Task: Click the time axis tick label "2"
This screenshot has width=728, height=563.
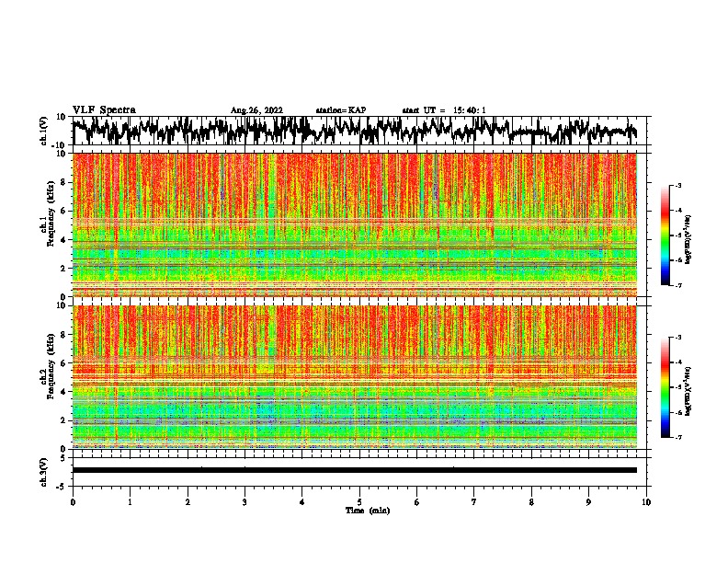Action: click(188, 502)
